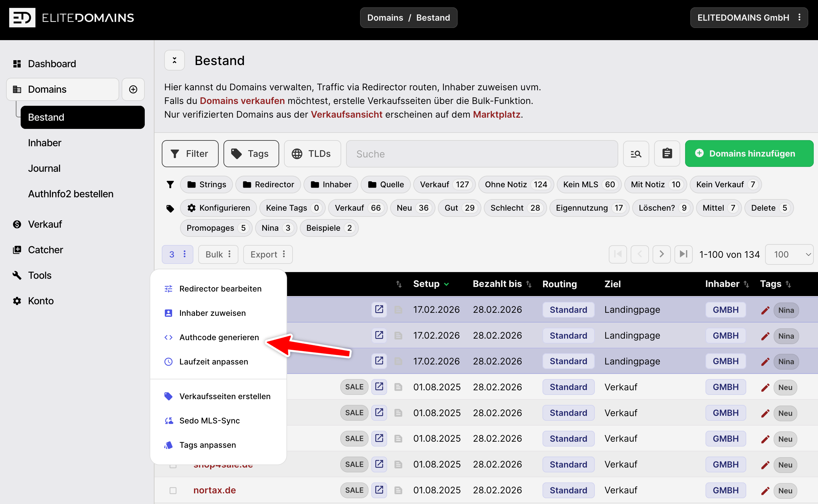Select Laufzeit anpassen menu entry
The height and width of the screenshot is (504, 818).
point(218,362)
